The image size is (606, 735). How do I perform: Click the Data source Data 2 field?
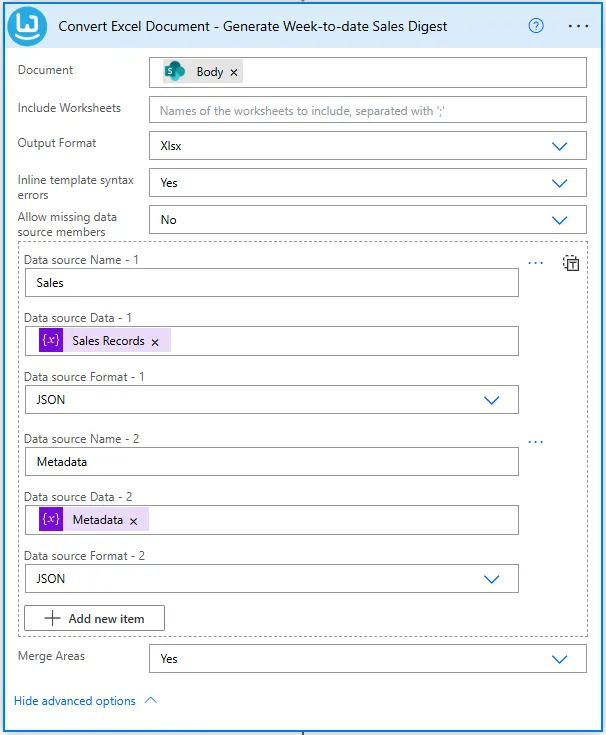pos(272,520)
